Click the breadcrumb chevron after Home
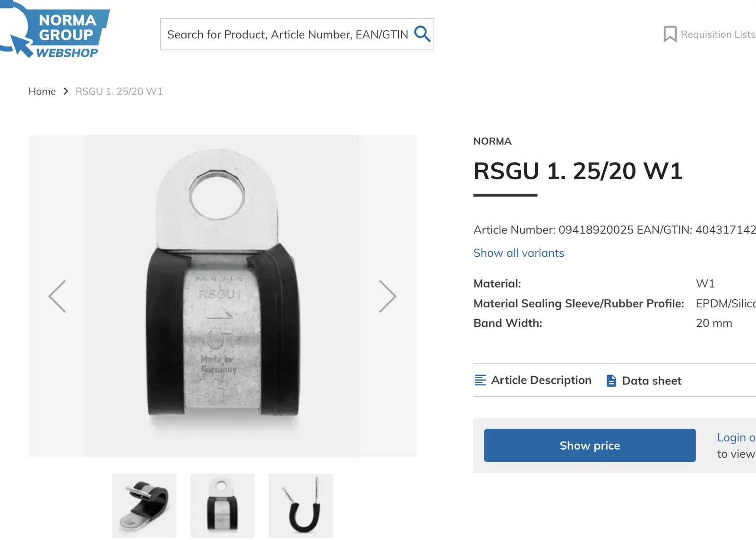Viewport: 756px width, 540px height. pyautogui.click(x=66, y=91)
